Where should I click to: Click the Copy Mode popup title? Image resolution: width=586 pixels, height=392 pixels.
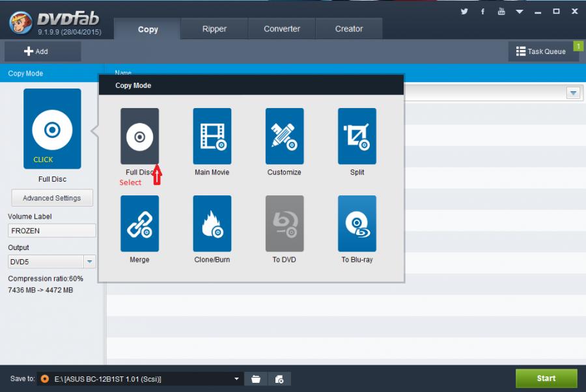pos(133,85)
